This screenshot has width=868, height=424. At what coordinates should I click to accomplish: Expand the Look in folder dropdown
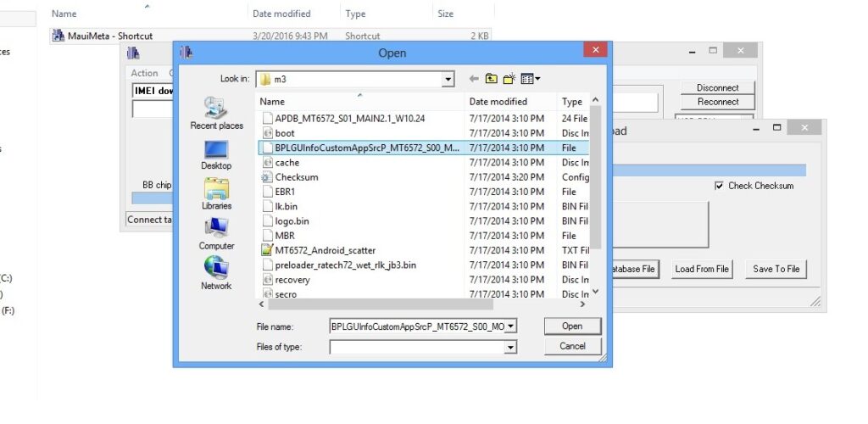point(448,79)
